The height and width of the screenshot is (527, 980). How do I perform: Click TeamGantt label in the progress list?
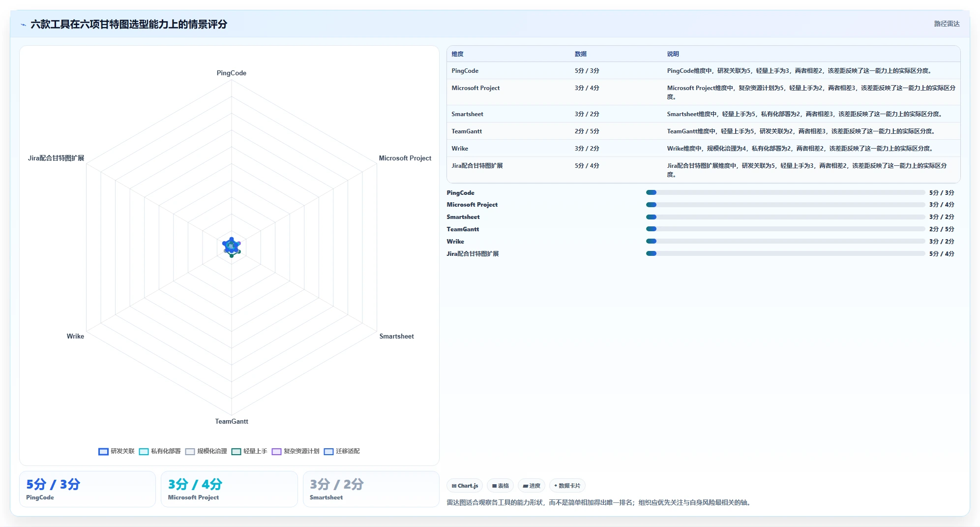[463, 229]
